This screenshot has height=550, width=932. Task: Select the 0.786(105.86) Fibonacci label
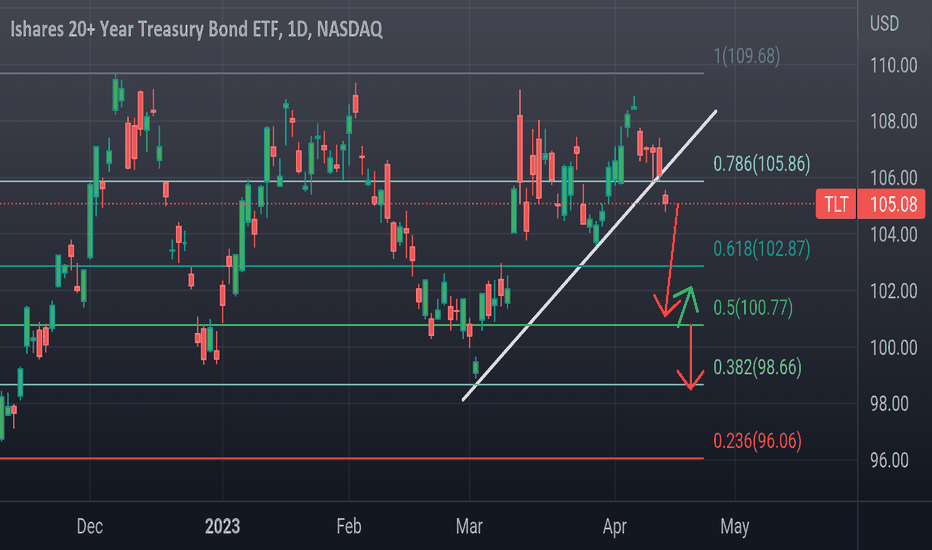coord(761,164)
